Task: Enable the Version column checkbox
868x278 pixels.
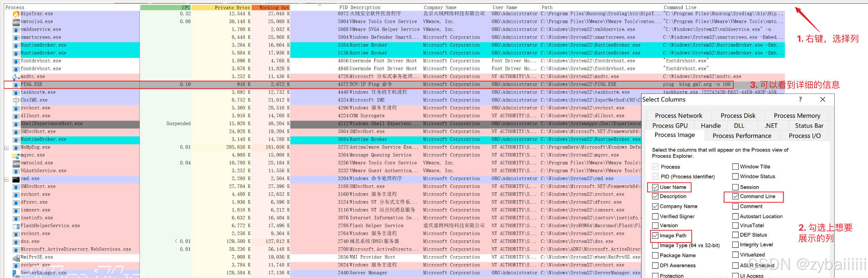Action: click(x=655, y=225)
